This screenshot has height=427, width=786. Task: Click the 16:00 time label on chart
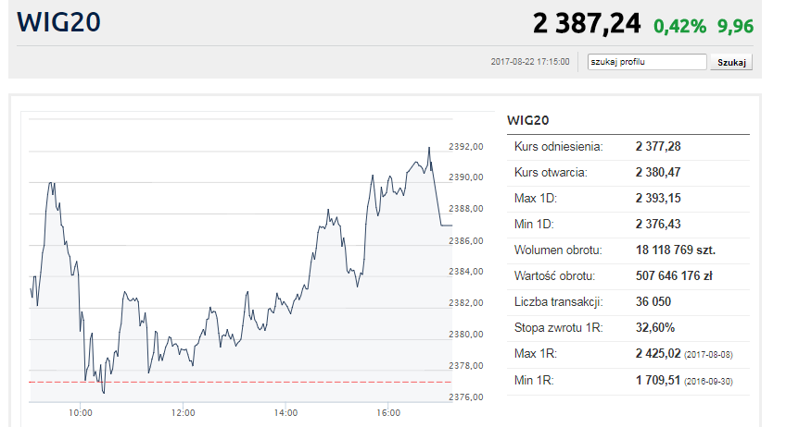(x=388, y=413)
